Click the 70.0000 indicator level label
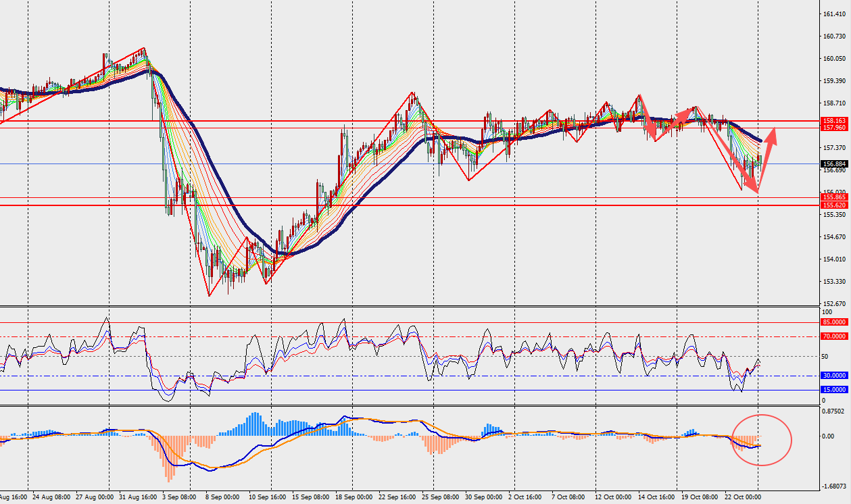Screen dimensions: 851x504 (x=834, y=336)
